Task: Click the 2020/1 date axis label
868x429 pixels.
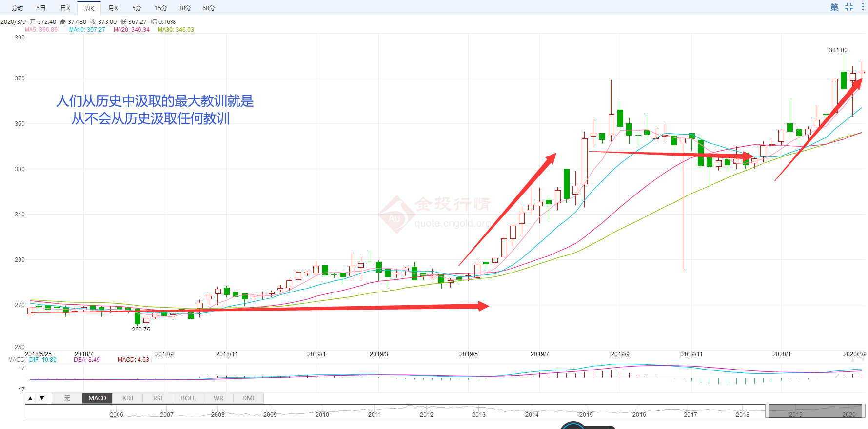Action: (x=782, y=354)
